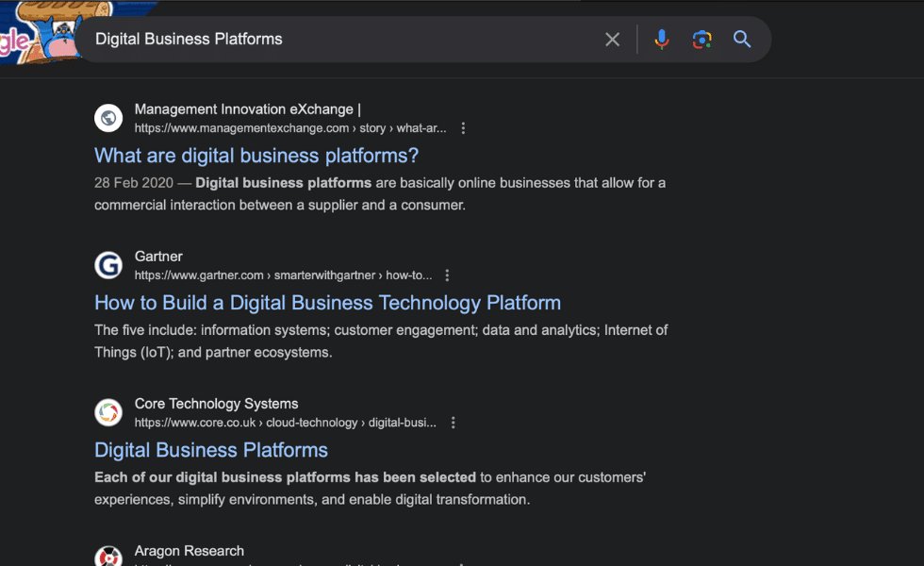Click the Gartner G favicon
Viewport: 924px width, 566px height.
[108, 265]
